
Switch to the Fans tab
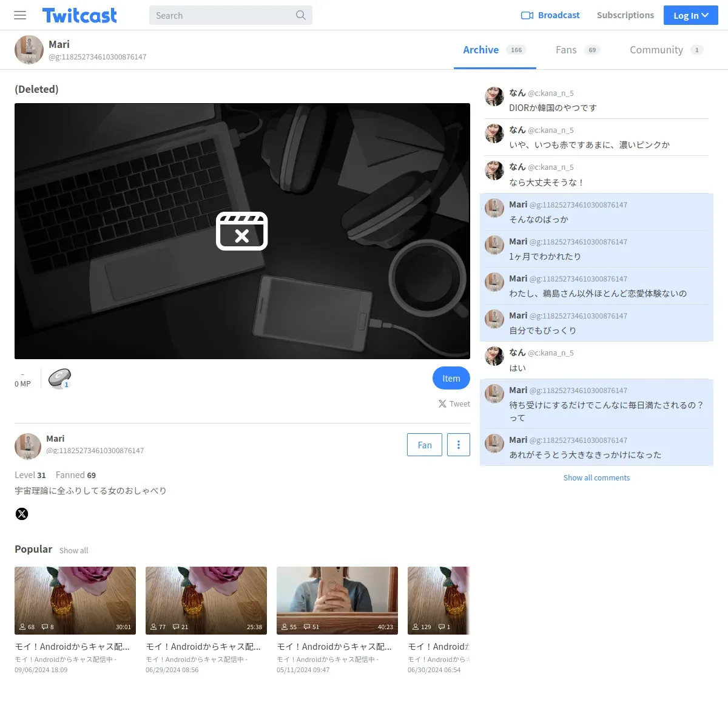578,50
